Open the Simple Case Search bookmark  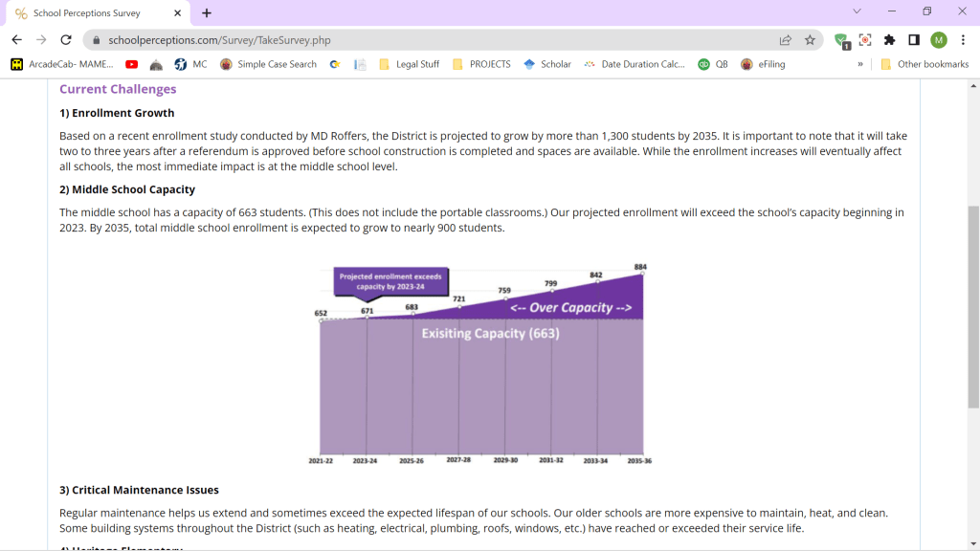[x=268, y=64]
